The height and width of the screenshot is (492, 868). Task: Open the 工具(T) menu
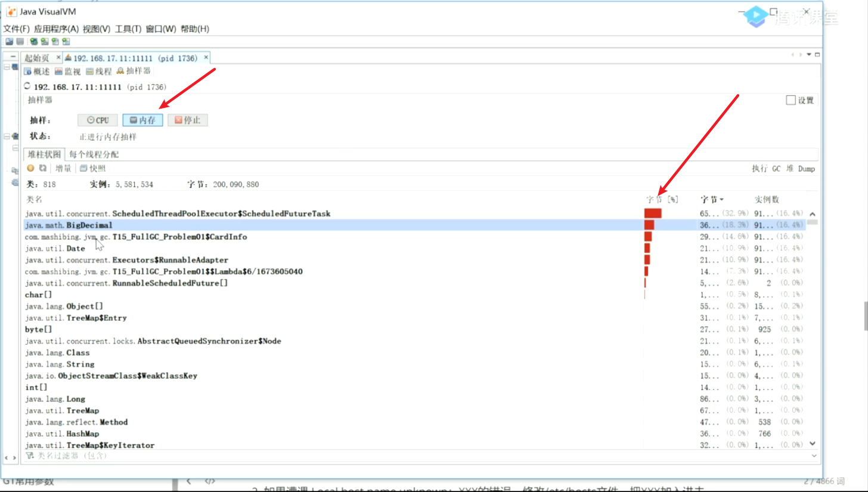click(128, 29)
